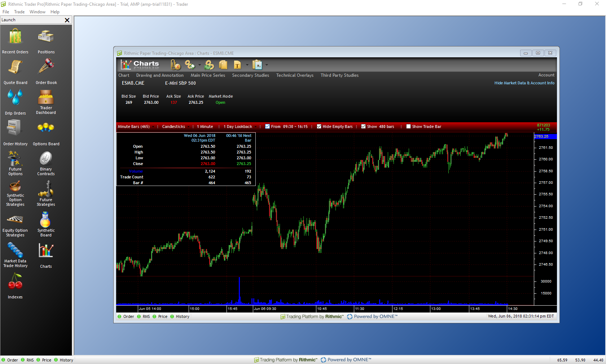Open the Trade menu in menu bar
Viewport: 606px width, 364px height.
19,12
